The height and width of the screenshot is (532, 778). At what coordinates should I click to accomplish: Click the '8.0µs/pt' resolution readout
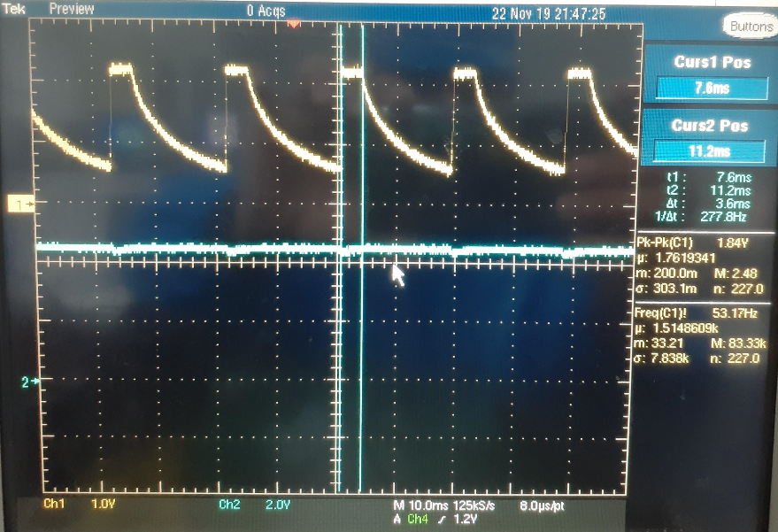543,506
